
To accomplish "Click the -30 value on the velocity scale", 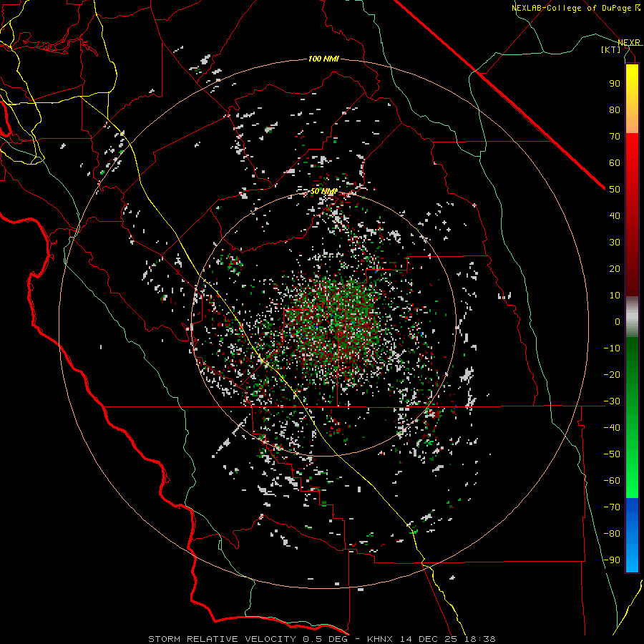I will point(612,401).
